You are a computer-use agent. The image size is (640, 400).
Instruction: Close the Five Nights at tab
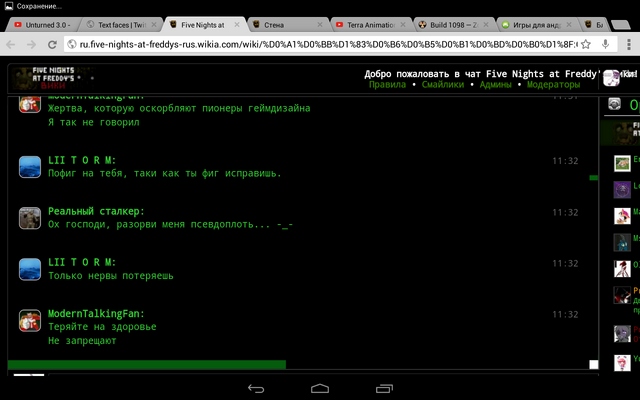(237, 25)
